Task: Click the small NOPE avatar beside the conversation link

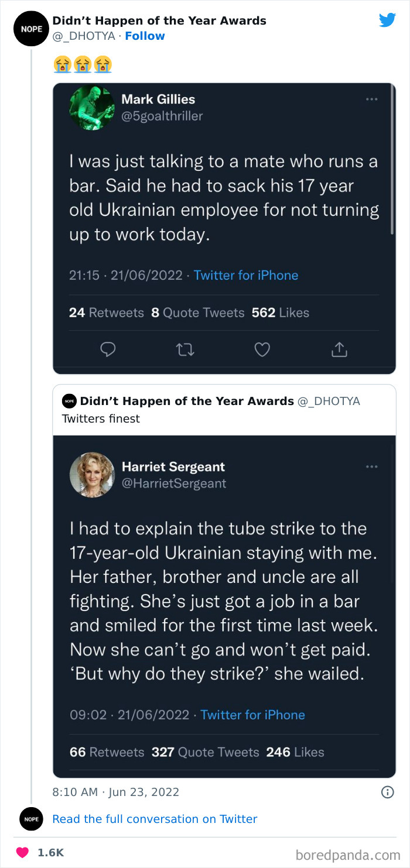Action: tap(30, 819)
